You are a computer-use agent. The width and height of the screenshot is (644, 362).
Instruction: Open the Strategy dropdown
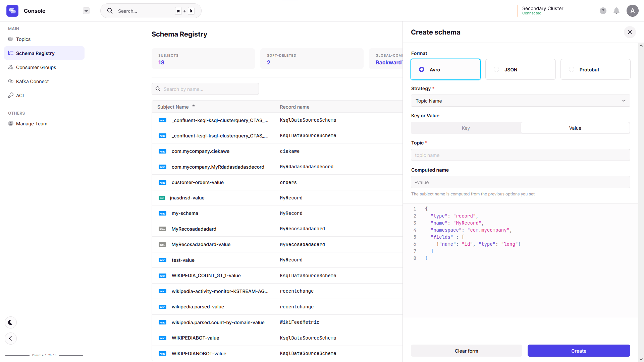point(521,101)
